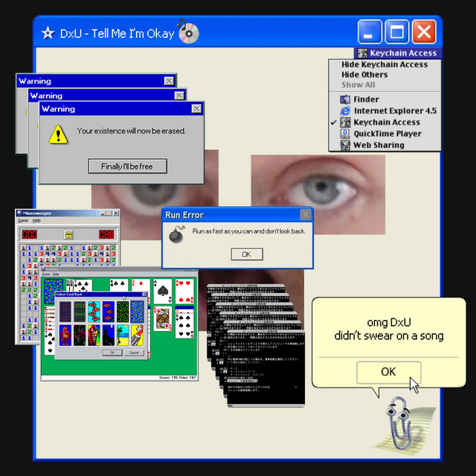The height and width of the screenshot is (476, 476).
Task: Click the yellow warning triangle icon
Action: click(58, 134)
